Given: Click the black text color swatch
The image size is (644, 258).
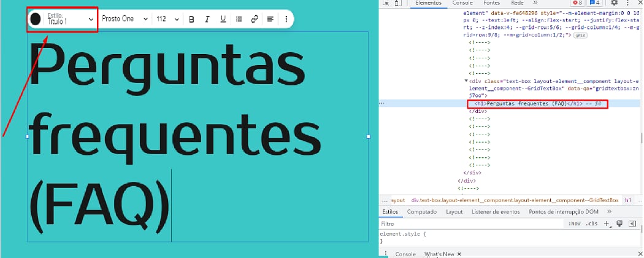Looking at the screenshot, I should click(36, 19).
